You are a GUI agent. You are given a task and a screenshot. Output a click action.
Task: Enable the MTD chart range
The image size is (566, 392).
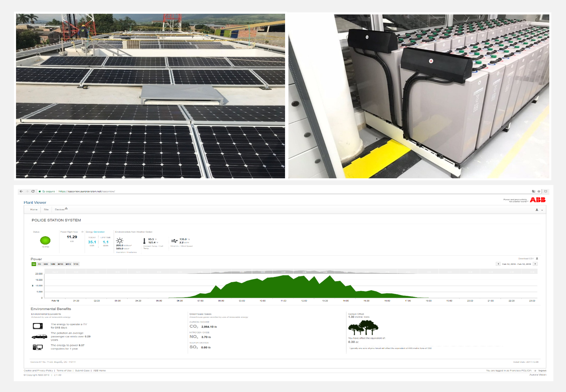[x=68, y=265]
